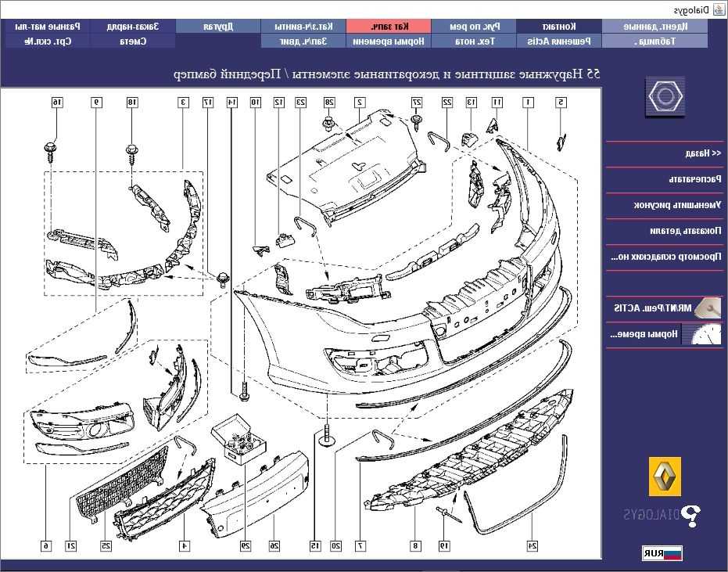Open the Заказ-наряд tab
The image size is (728, 572).
point(132,26)
